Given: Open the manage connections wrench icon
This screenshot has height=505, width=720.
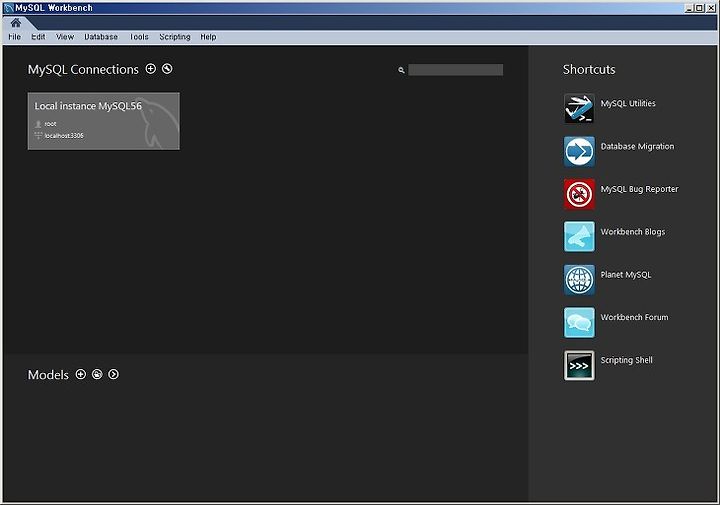Looking at the screenshot, I should tap(167, 69).
